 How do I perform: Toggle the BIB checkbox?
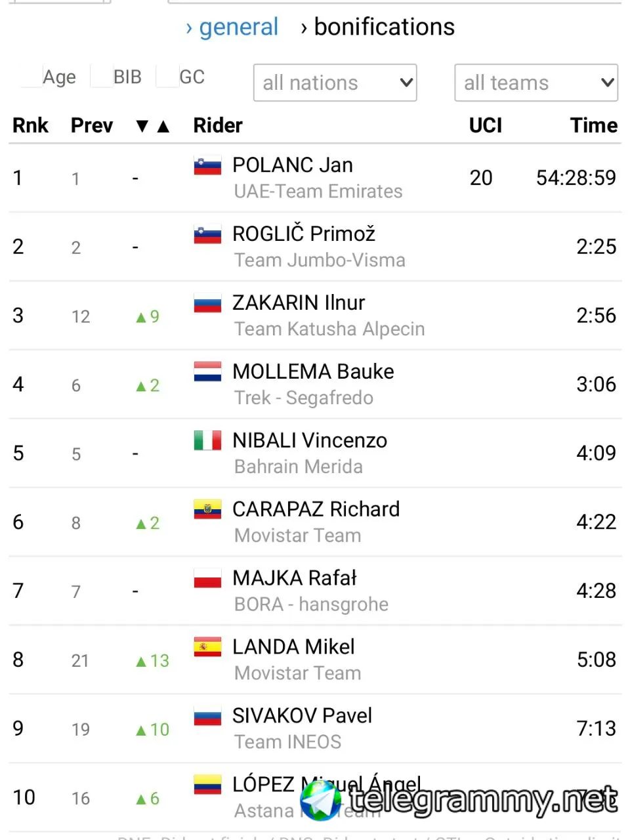point(101,77)
